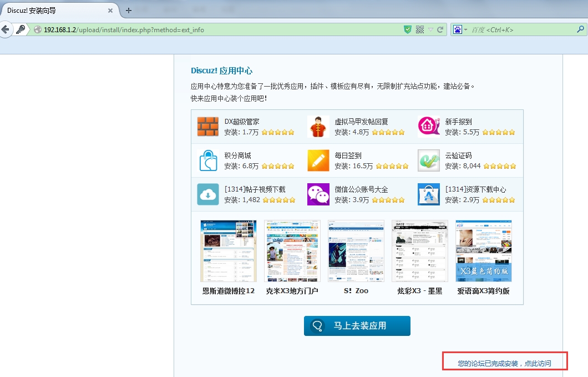588x377 pixels.
Task: Click the 安装: 1,482 install count
Action: click(x=242, y=200)
